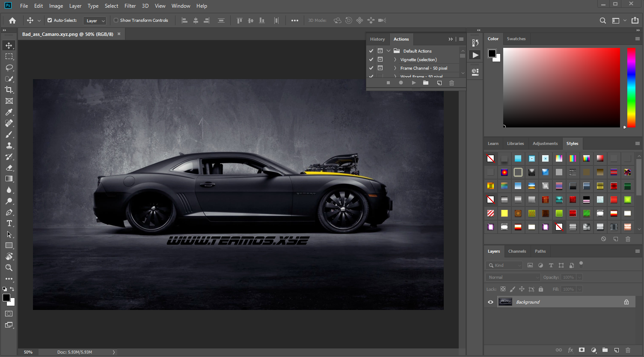644x357 pixels.
Task: Toggle dialog box for Default Actions set
Action: (380, 51)
